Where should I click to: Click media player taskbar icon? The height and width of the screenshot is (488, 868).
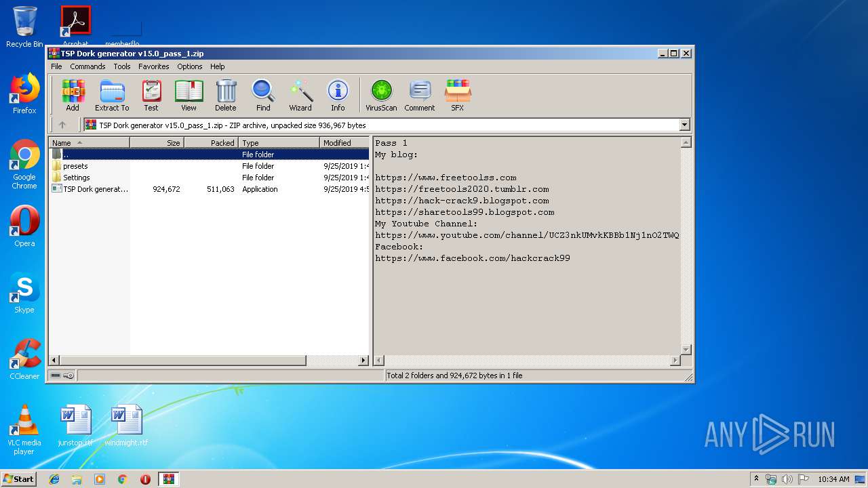pyautogui.click(x=100, y=479)
